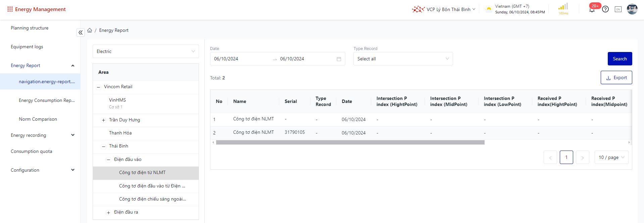Open the Electric energy type dropdown
The height and width of the screenshot is (223, 644).
146,51
